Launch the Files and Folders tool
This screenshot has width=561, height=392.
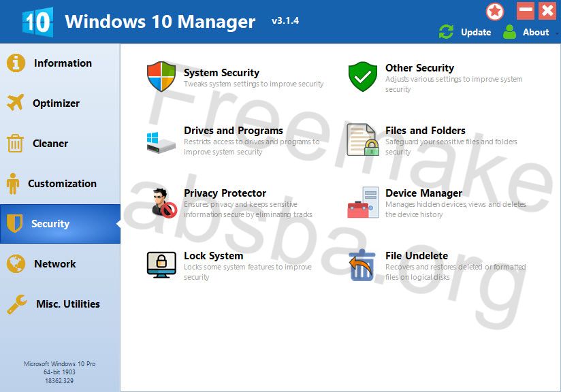click(426, 131)
